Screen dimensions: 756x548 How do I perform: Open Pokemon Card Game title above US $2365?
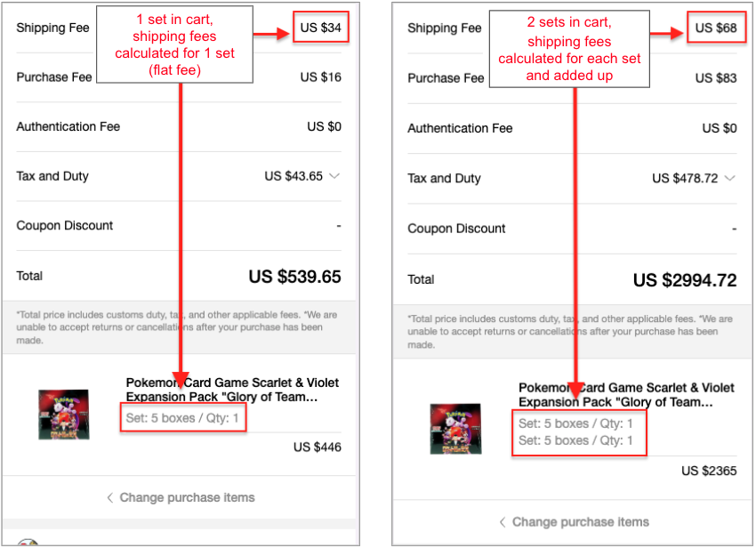[626, 394]
